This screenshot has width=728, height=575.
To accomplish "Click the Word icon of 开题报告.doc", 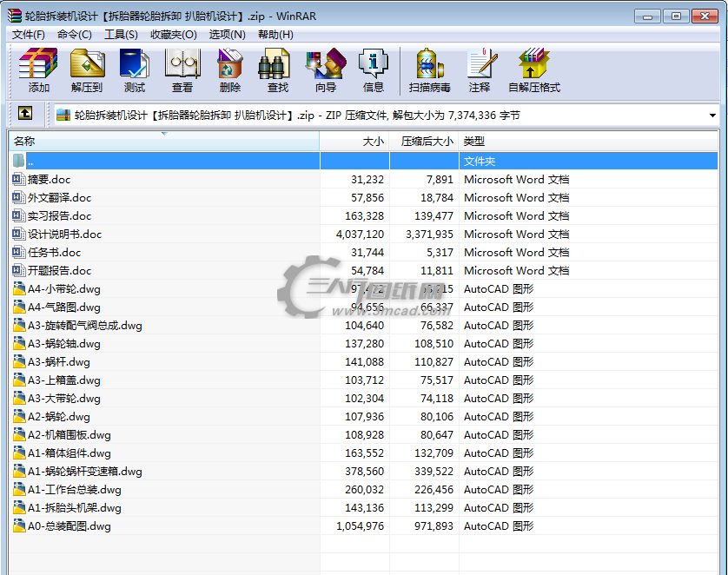I will 18,270.
